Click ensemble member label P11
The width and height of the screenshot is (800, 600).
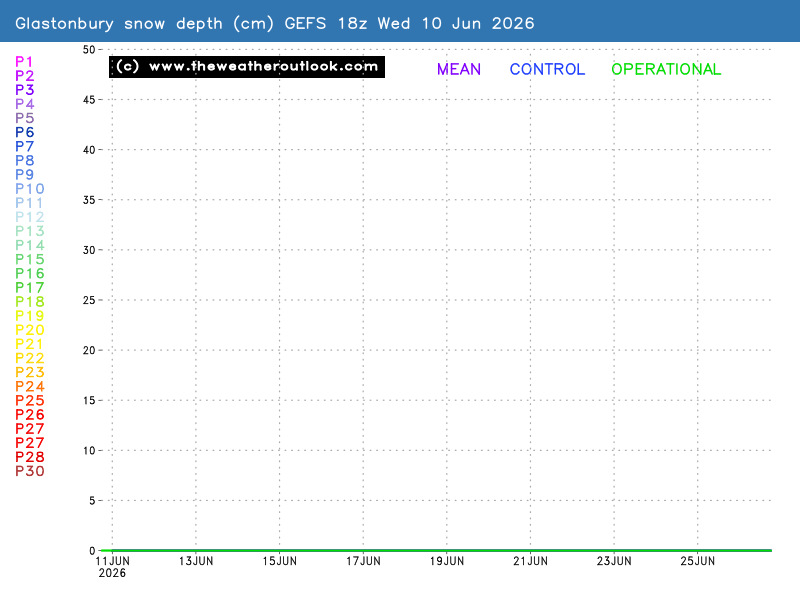tap(29, 203)
